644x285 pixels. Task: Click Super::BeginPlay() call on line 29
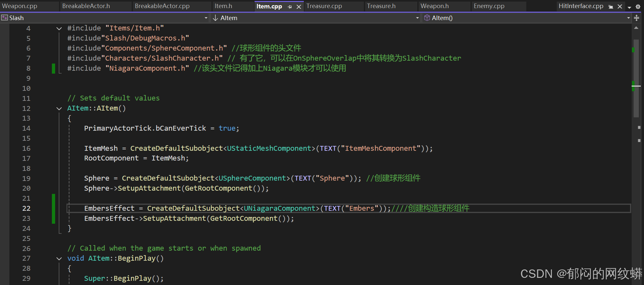[x=124, y=279]
